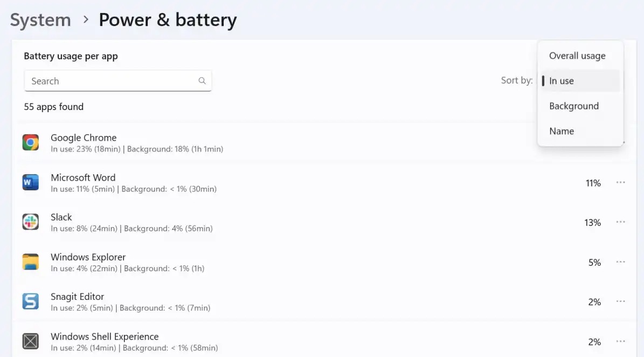
Task: Select the Background sort option
Action: [x=573, y=106]
